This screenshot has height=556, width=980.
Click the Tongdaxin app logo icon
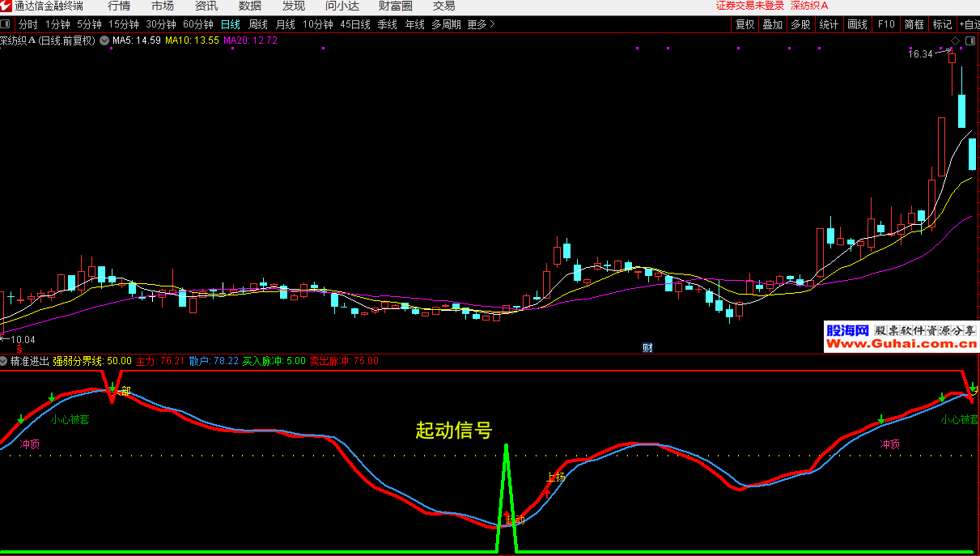(6, 6)
